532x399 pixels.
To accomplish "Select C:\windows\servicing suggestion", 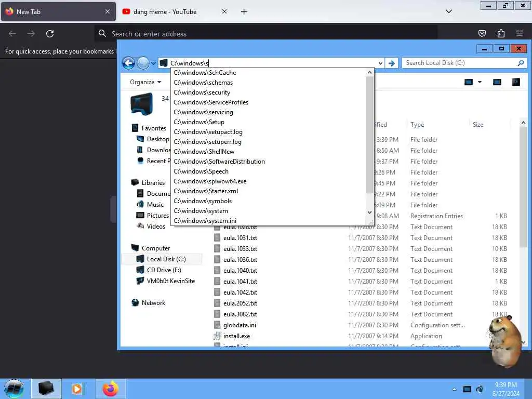I will coord(268,112).
